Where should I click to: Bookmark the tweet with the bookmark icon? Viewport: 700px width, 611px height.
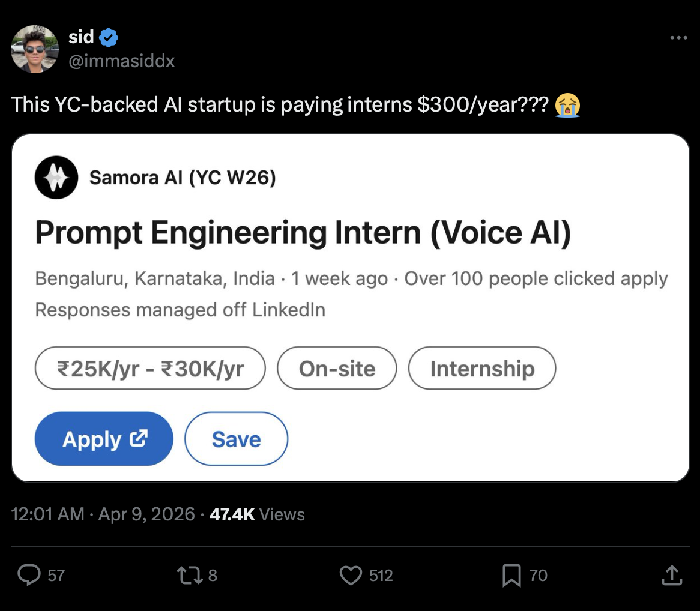tap(511, 576)
